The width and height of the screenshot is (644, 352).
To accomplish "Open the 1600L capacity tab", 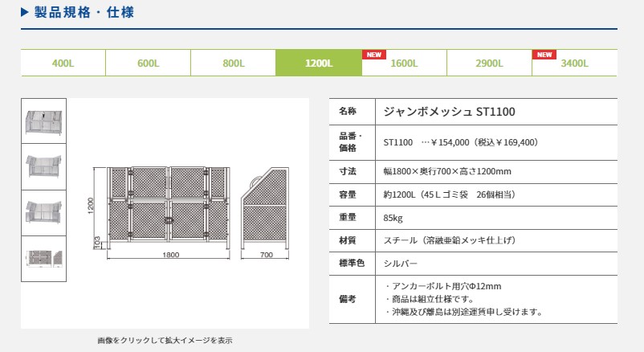I will point(404,63).
